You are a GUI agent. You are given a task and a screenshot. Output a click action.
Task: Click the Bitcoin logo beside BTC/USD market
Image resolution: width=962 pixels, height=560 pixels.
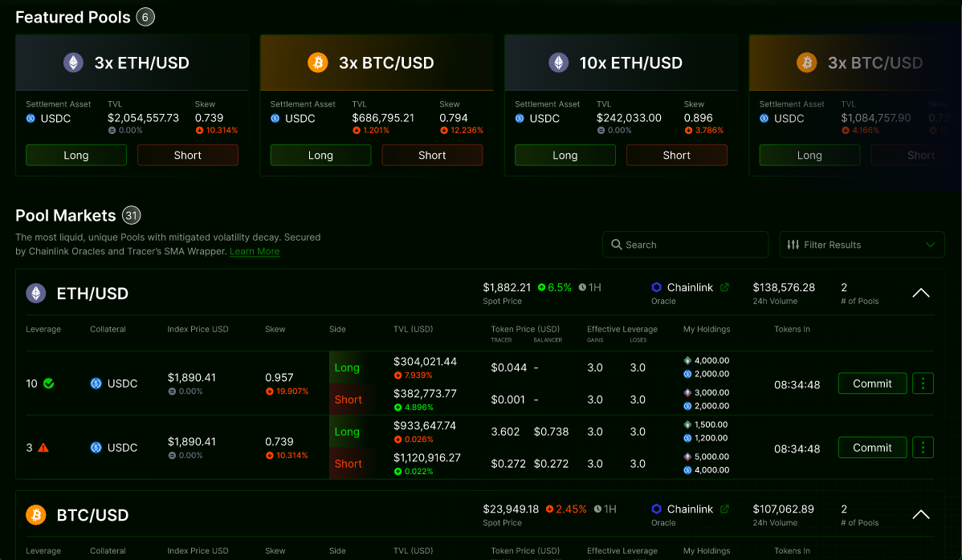coord(36,515)
